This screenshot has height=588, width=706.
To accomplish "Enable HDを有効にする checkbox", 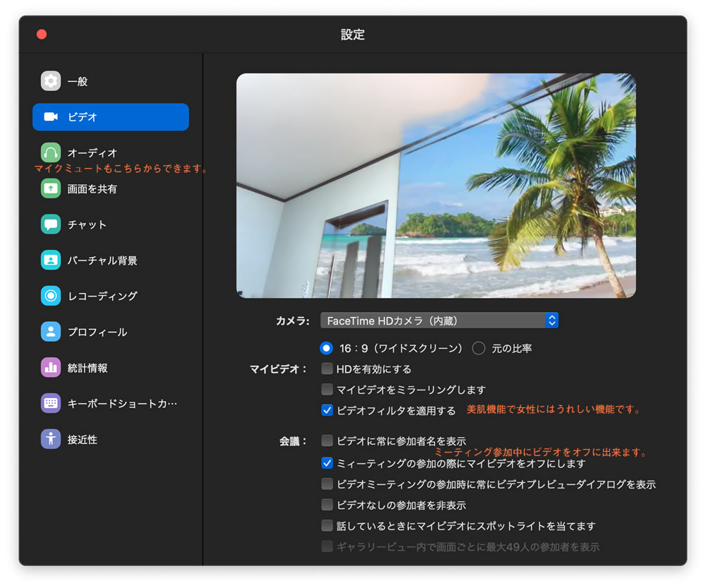I will [x=327, y=368].
